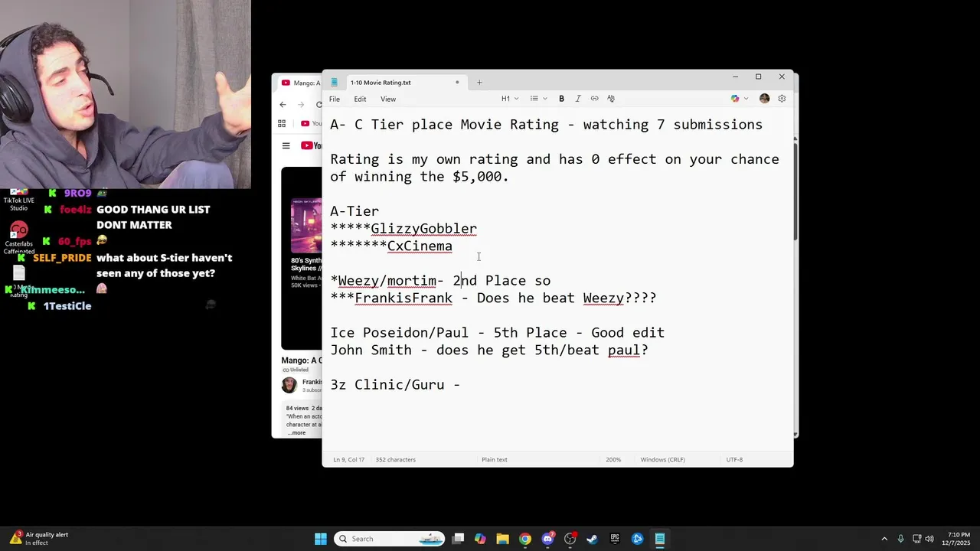Viewport: 980px width, 551px height.
Task: Insert a link using Notepad's link icon
Action: [x=594, y=99]
